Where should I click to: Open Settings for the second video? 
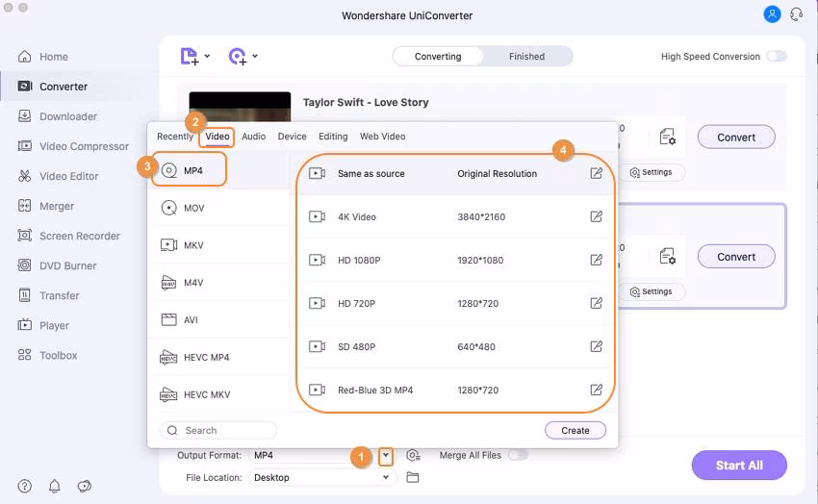[652, 291]
